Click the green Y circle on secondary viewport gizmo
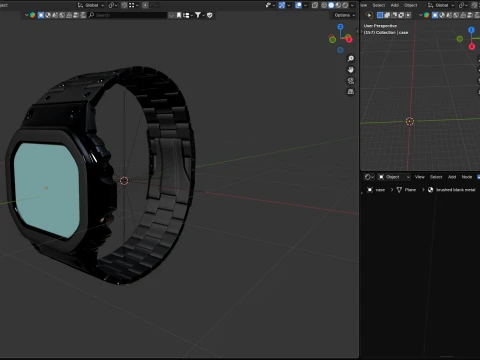Screen dimensions: 480x360 tap(460, 39)
